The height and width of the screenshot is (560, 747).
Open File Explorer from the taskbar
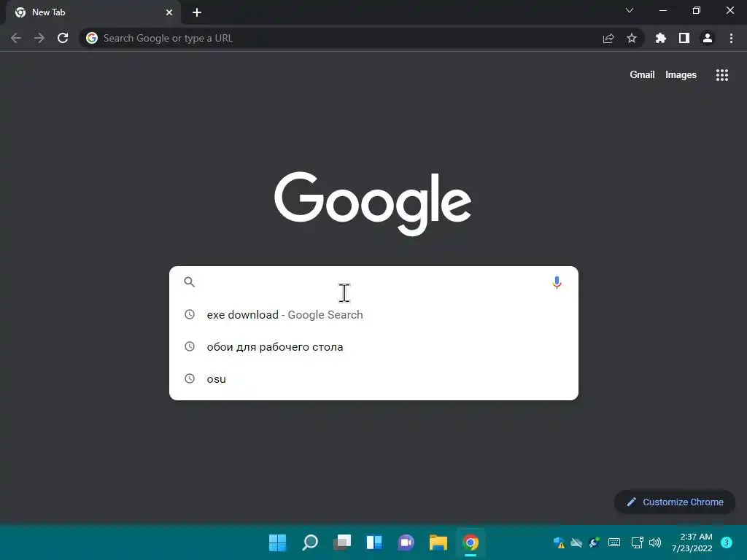(438, 542)
